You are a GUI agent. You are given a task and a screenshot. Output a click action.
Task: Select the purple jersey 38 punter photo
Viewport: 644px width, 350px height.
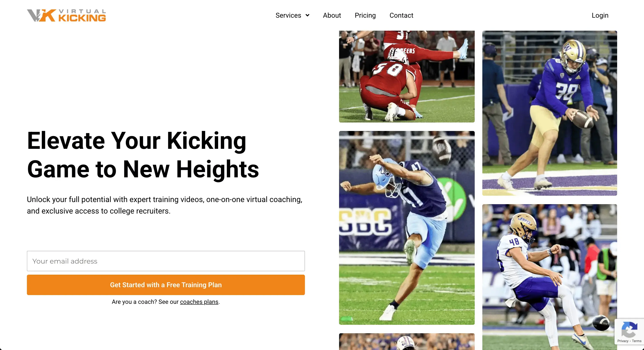click(x=550, y=113)
